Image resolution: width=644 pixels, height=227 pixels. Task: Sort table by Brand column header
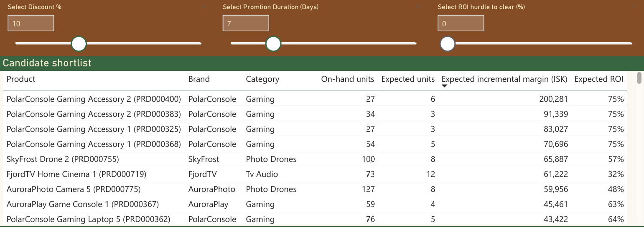click(x=199, y=79)
